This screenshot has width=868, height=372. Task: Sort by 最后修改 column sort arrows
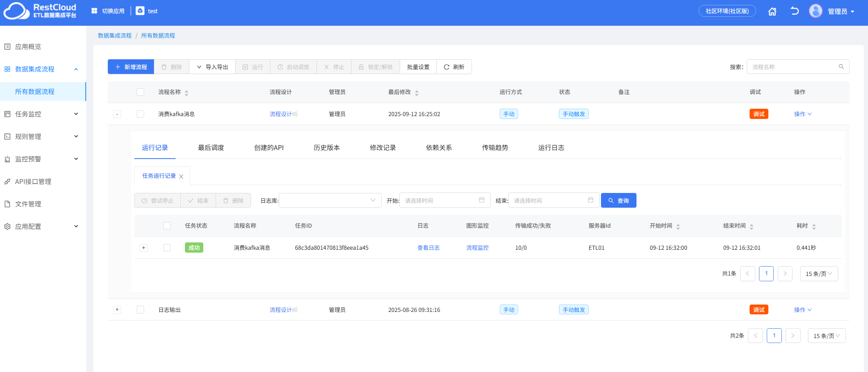417,93
